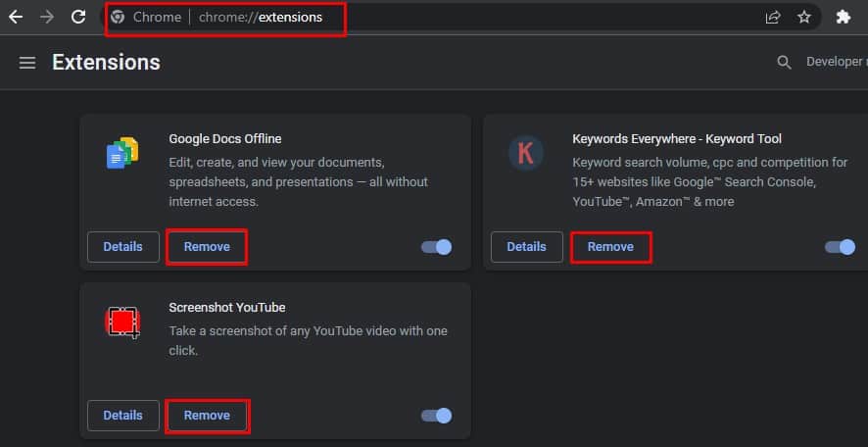Open Details for Google Docs Offline
The height and width of the screenshot is (447, 868).
122,247
